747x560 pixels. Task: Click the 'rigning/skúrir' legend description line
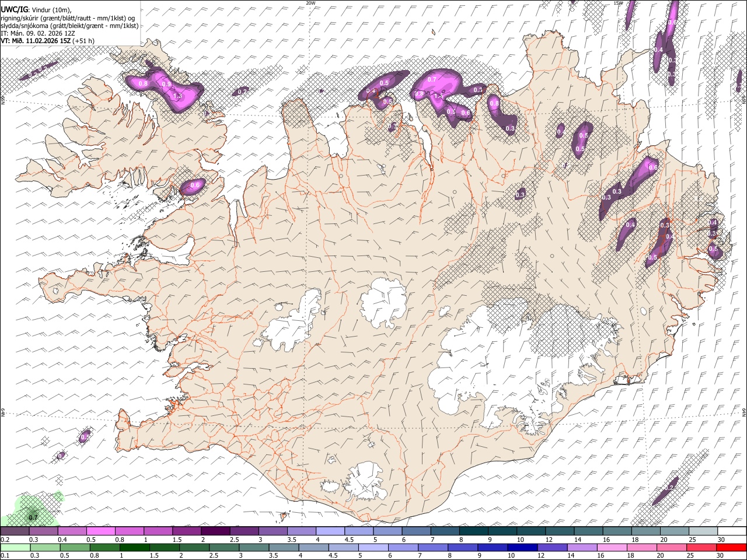tap(68, 18)
